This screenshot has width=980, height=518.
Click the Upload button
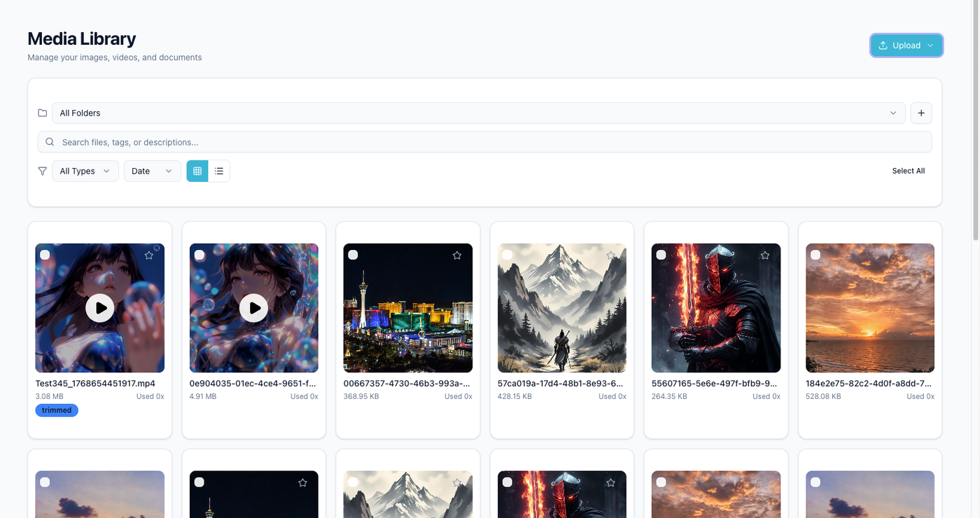(x=906, y=45)
